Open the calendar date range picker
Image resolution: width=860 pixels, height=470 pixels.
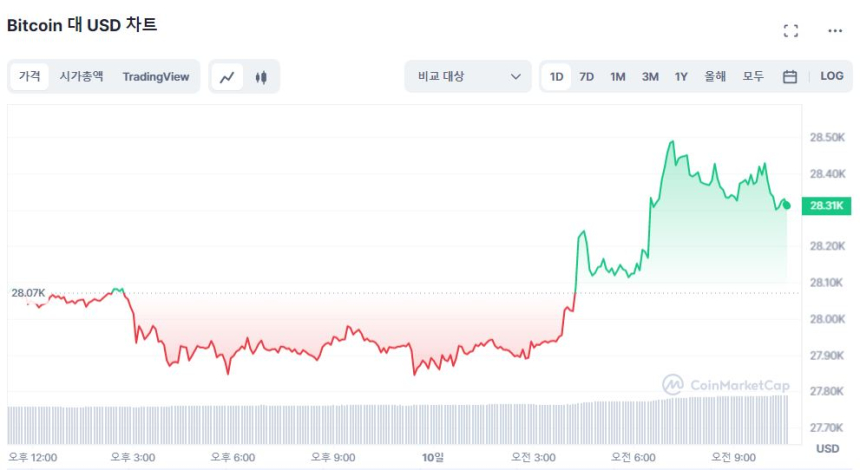[790, 77]
